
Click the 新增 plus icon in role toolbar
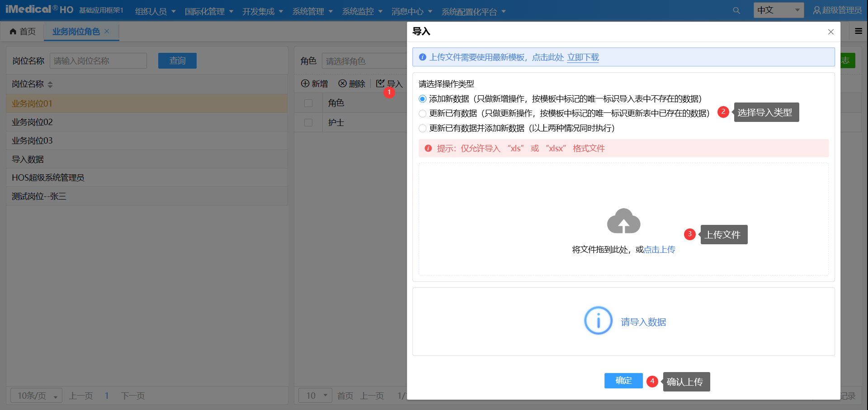click(x=305, y=84)
